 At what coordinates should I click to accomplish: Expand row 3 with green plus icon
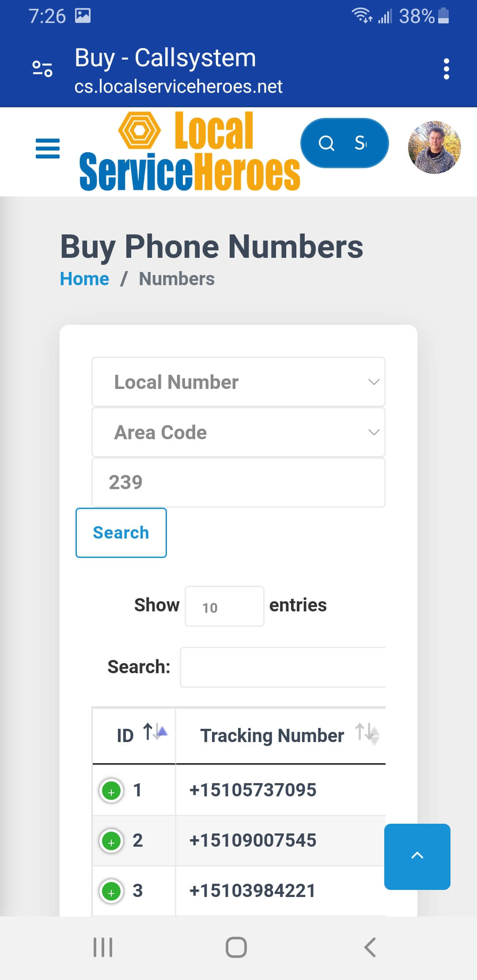pos(111,891)
